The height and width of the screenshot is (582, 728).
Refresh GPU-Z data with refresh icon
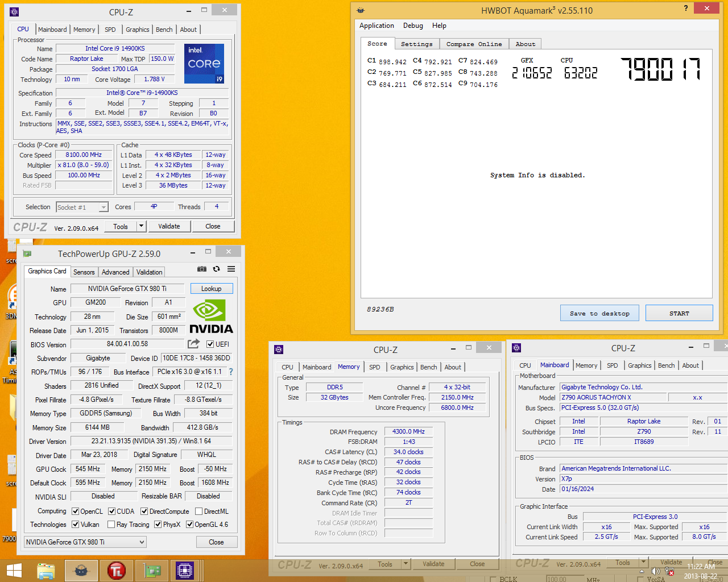pyautogui.click(x=217, y=269)
